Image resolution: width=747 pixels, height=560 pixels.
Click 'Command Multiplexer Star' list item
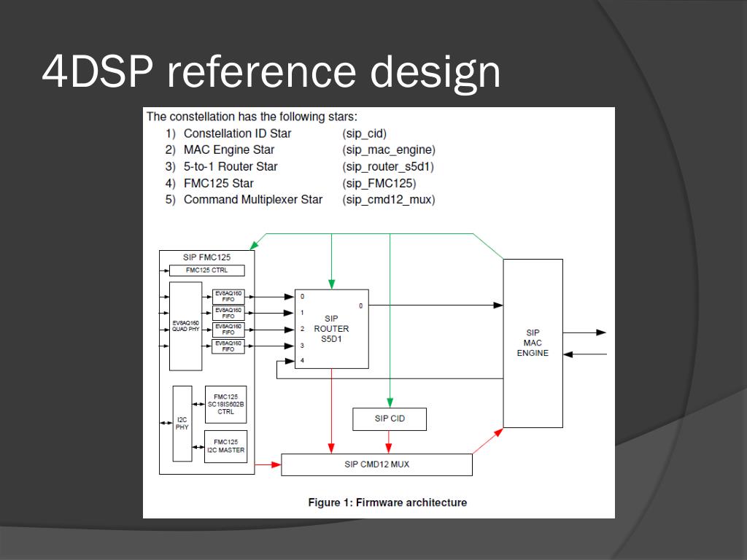coord(253,200)
